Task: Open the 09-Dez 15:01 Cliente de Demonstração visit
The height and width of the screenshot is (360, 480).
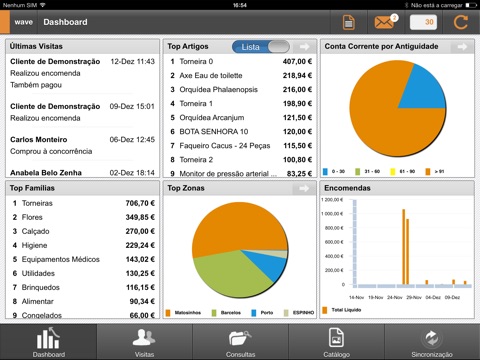Action: click(x=82, y=113)
